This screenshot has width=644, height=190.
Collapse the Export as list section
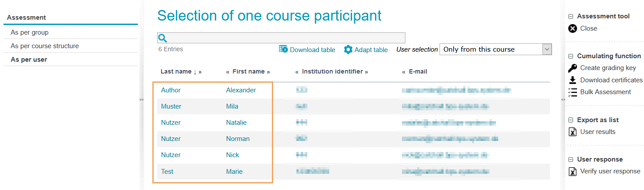pyautogui.click(x=570, y=120)
